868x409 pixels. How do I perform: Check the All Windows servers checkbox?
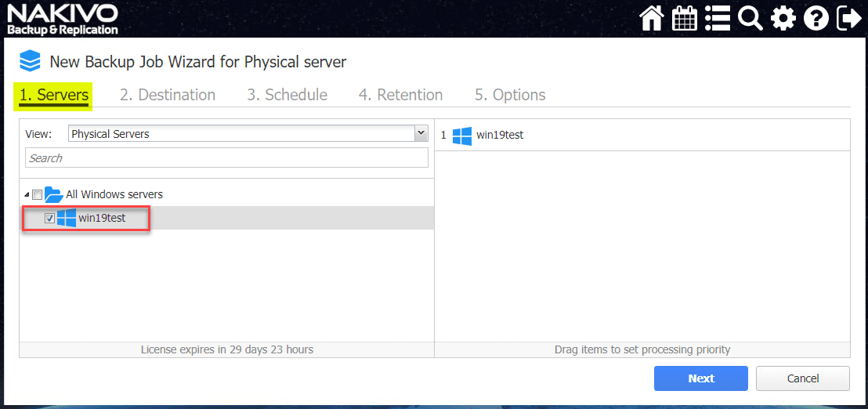(x=37, y=195)
